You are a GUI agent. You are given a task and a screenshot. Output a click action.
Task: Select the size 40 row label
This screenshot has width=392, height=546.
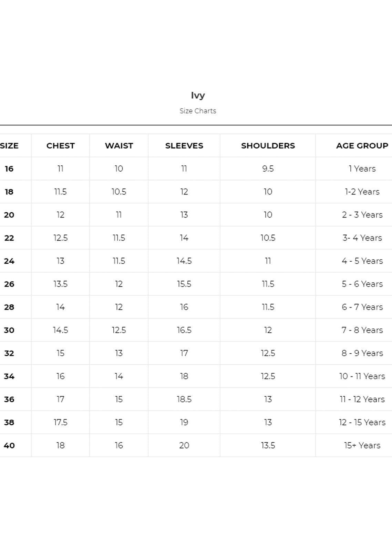tap(9, 445)
